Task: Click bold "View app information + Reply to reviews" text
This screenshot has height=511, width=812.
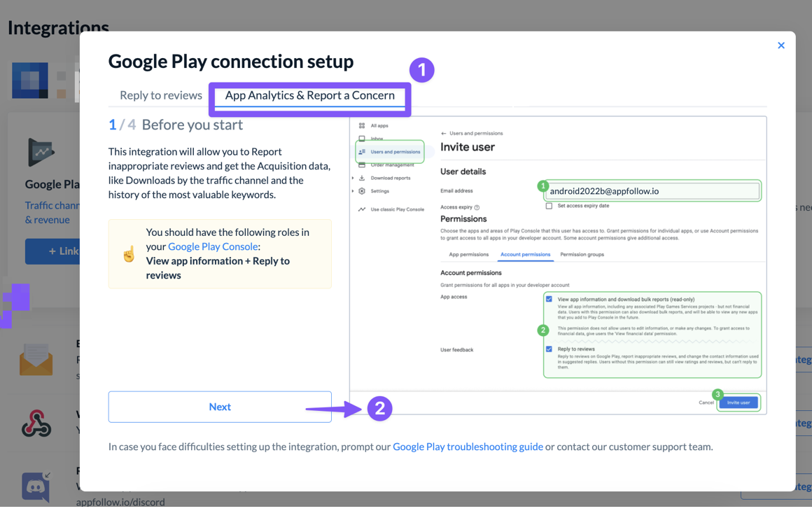Action: click(218, 268)
